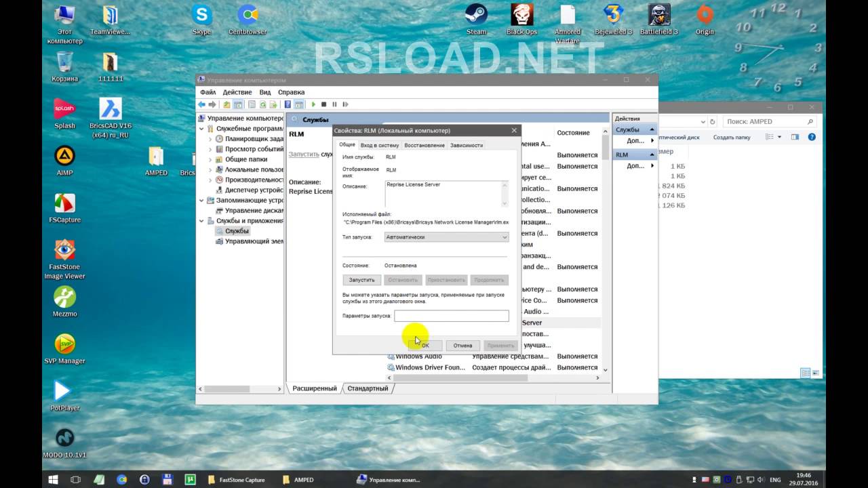Open the Centbrowser desktop icon
This screenshot has width=868, height=488.
248,19
